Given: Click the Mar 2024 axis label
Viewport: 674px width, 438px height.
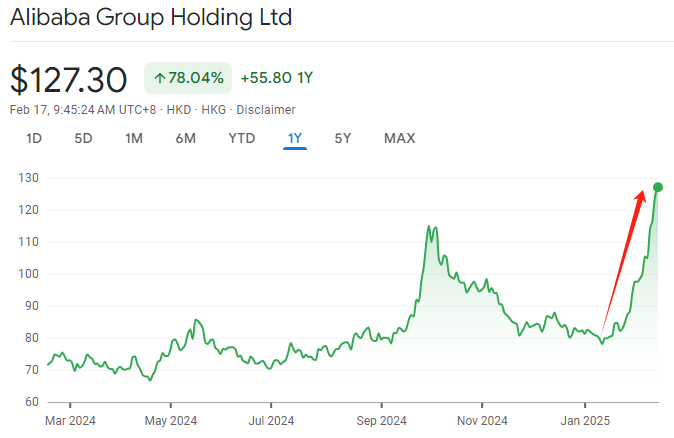Looking at the screenshot, I should tap(69, 420).
